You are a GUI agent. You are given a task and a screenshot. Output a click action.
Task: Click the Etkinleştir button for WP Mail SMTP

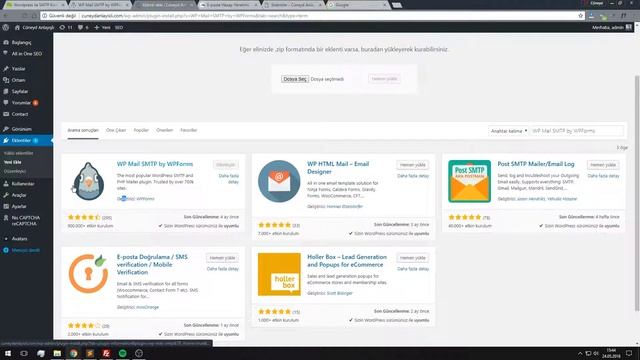[x=226, y=164]
